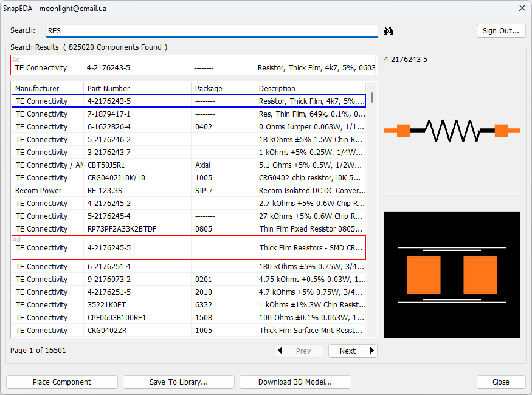Select part 7-1879417-1 row
532x395 pixels.
point(188,114)
